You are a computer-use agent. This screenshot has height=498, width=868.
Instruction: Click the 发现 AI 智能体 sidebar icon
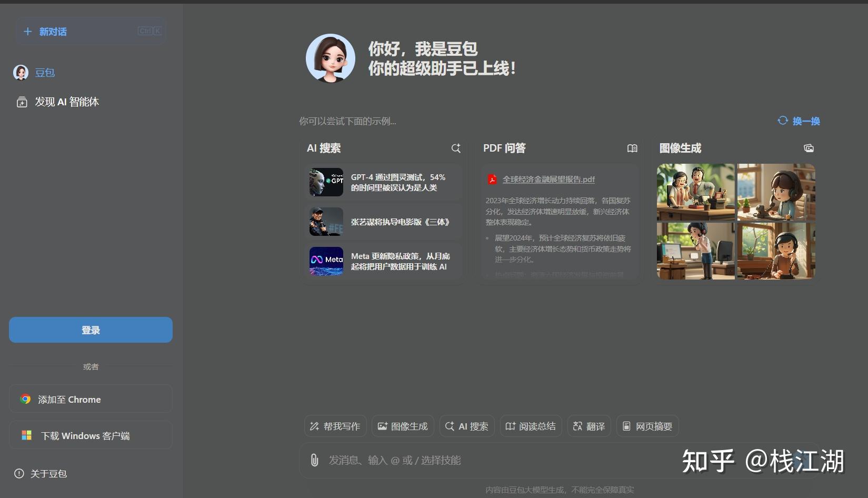pos(22,102)
